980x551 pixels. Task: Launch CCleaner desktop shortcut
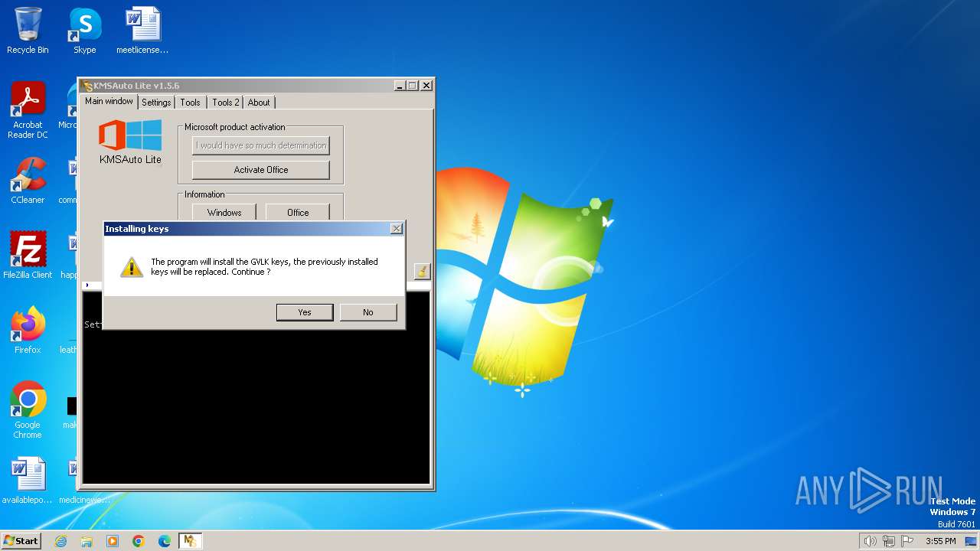click(28, 181)
